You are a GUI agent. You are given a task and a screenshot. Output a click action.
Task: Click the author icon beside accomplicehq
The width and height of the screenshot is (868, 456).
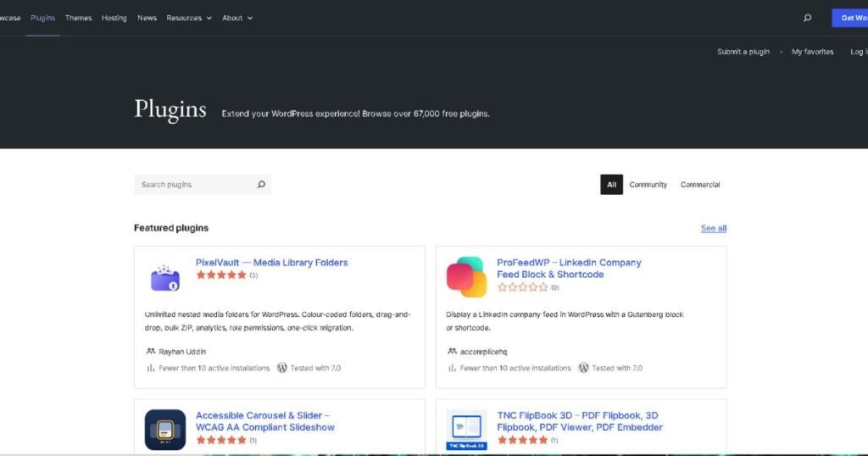[x=453, y=352]
